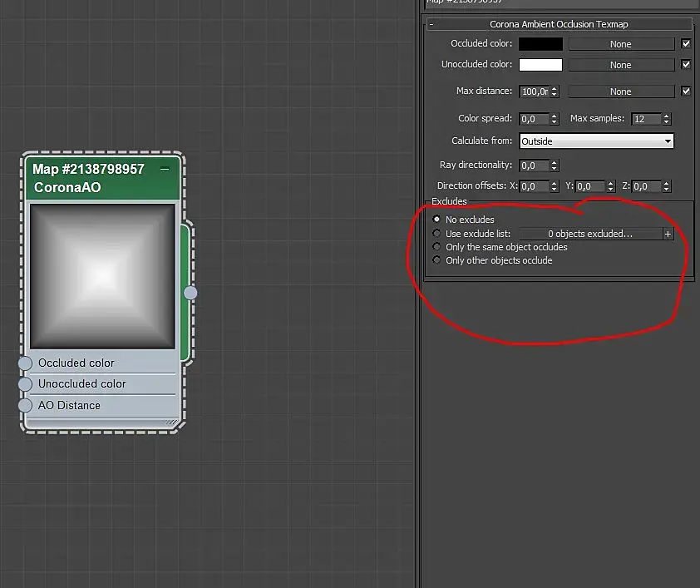
Task: Click the Occluded color node slot label
Action: [x=76, y=363]
